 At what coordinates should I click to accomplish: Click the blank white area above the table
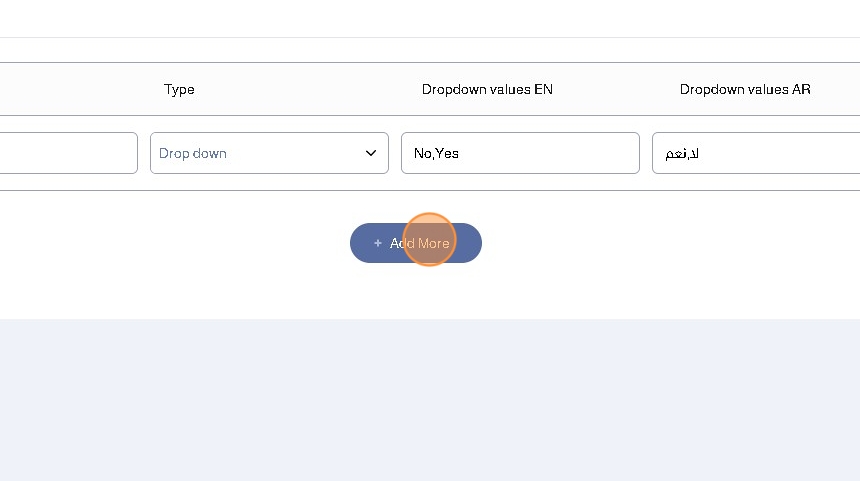(430, 18)
